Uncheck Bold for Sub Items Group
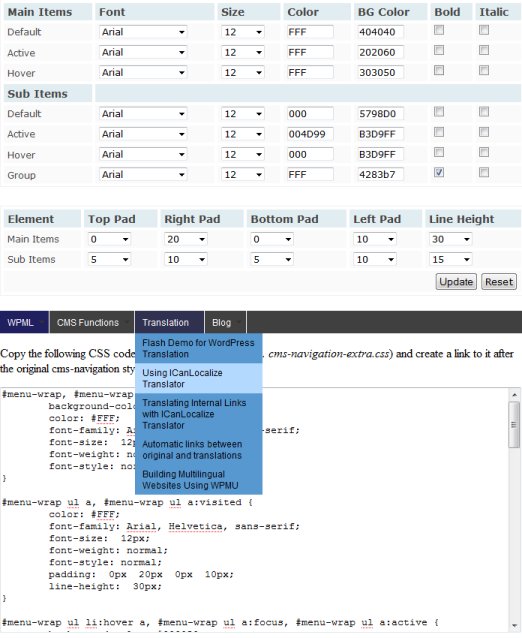 (439, 173)
